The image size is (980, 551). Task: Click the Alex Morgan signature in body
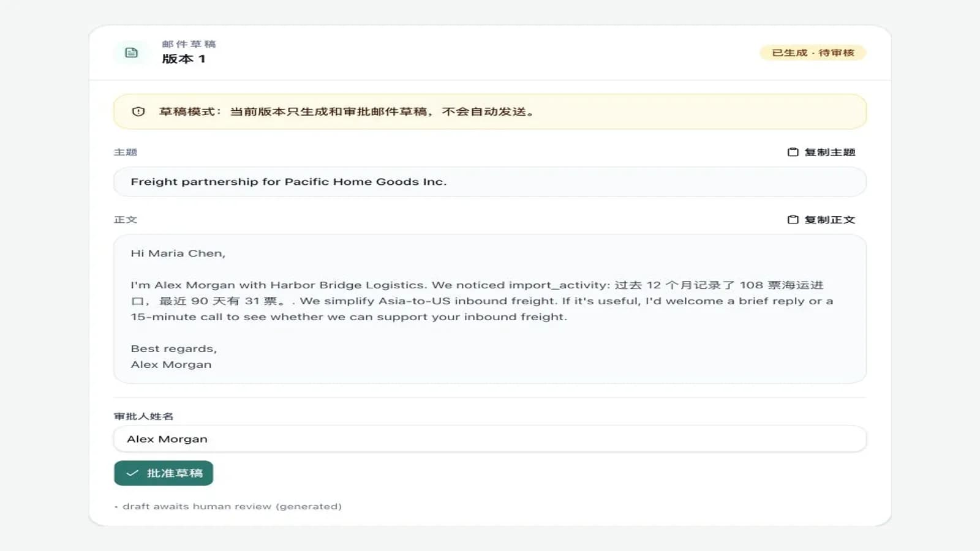(x=171, y=364)
